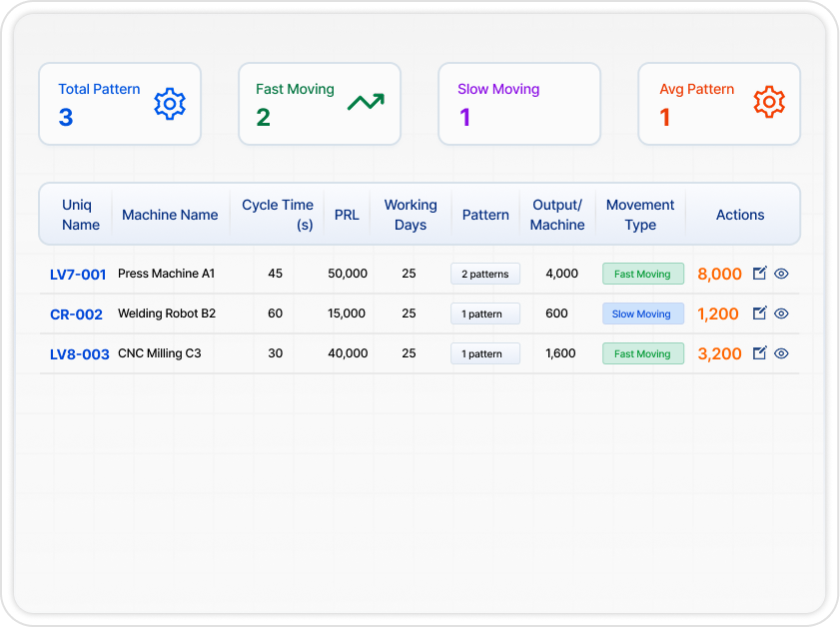Open the '2 patterns' badge for Press Machine A1
This screenshot has width=840, height=627.
[485, 274]
